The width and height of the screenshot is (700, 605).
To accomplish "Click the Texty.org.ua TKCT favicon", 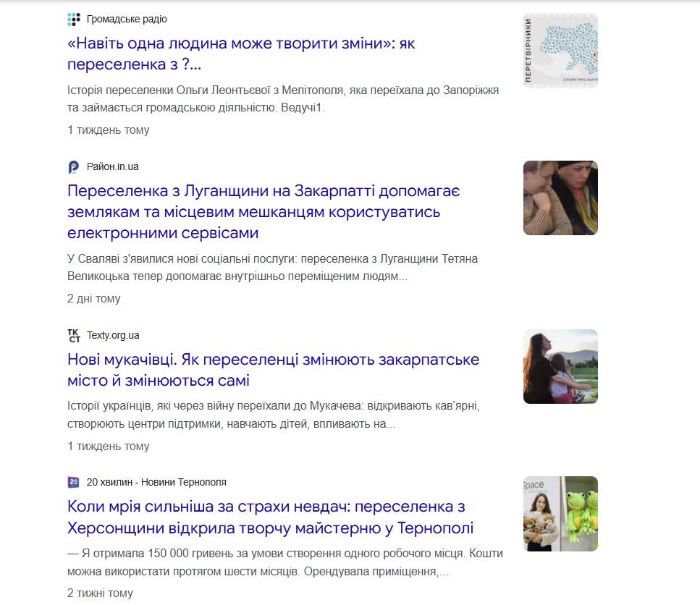I will point(74,336).
